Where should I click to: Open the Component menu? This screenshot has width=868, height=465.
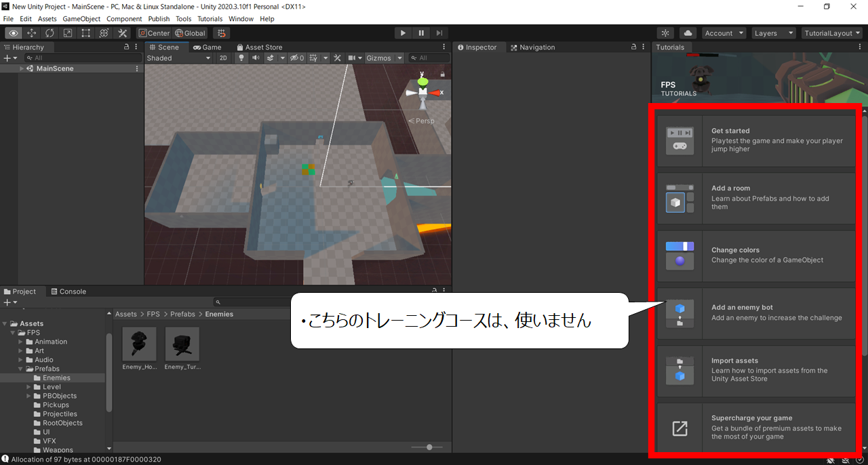point(124,19)
